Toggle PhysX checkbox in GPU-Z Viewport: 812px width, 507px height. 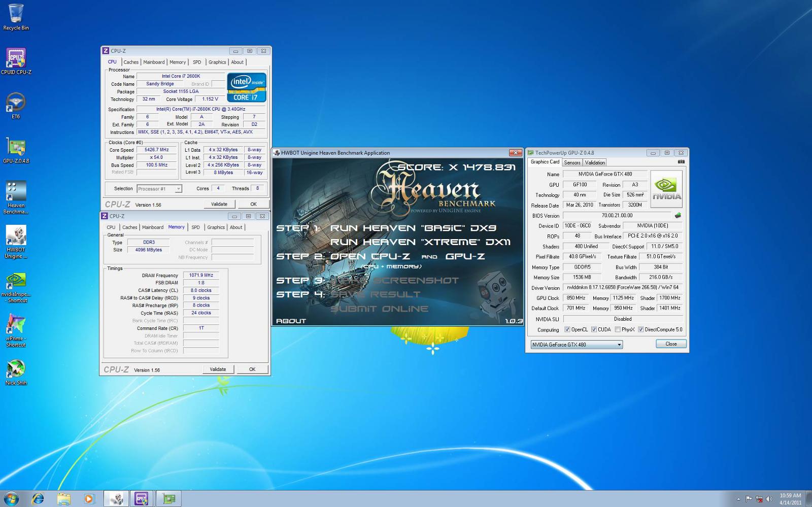pyautogui.click(x=617, y=329)
